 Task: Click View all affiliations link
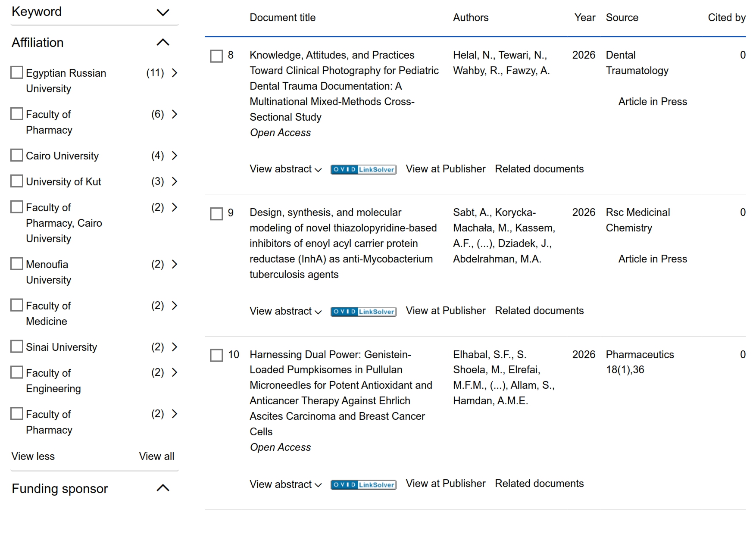[x=156, y=456]
